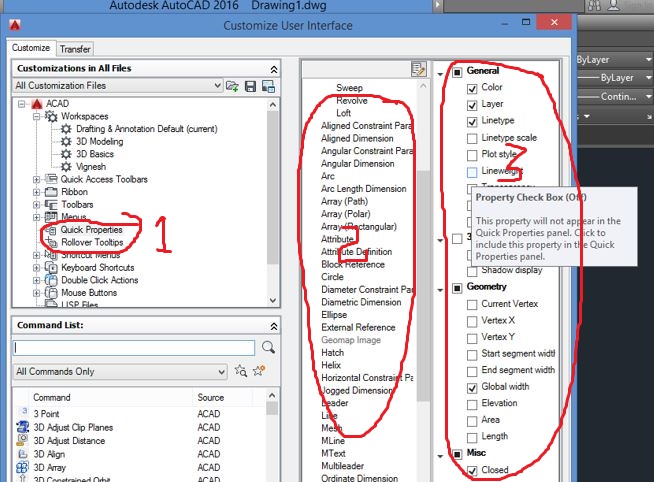Image resolution: width=654 pixels, height=482 pixels.
Task: Uncheck the Color property checkbox
Action: click(x=472, y=88)
